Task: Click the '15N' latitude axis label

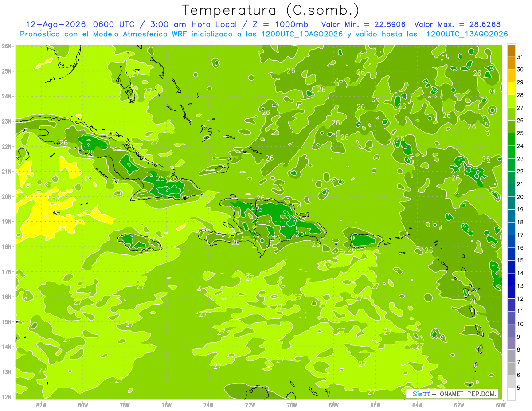Action: pos(6,321)
